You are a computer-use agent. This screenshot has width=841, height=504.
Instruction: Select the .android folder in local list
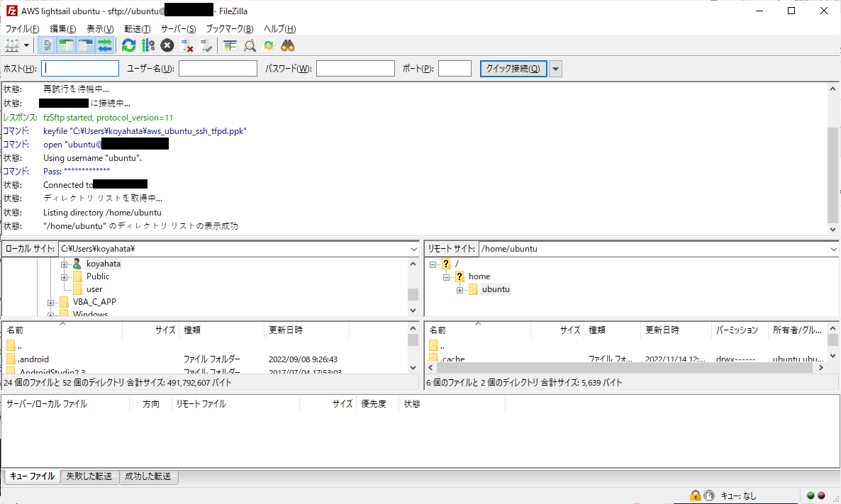pyautogui.click(x=33, y=359)
